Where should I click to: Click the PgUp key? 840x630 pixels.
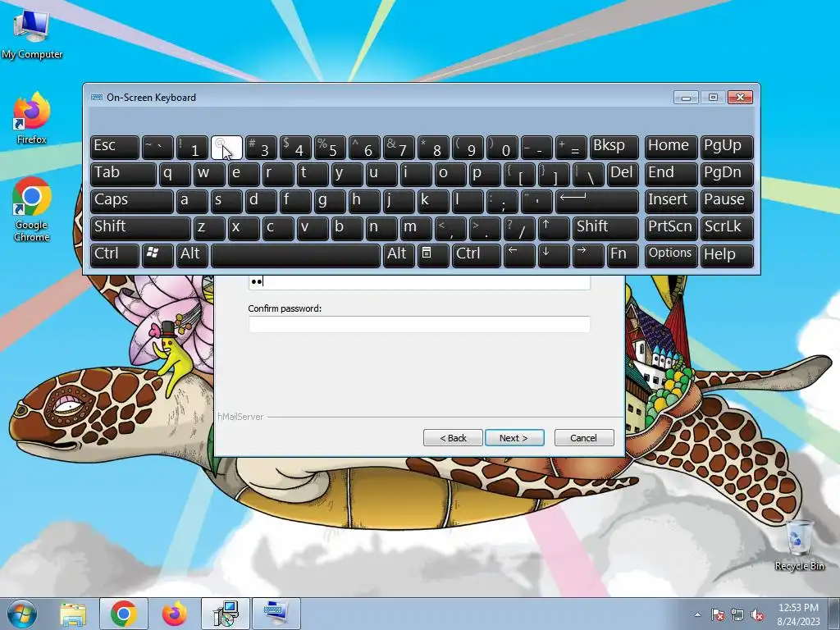727,148
